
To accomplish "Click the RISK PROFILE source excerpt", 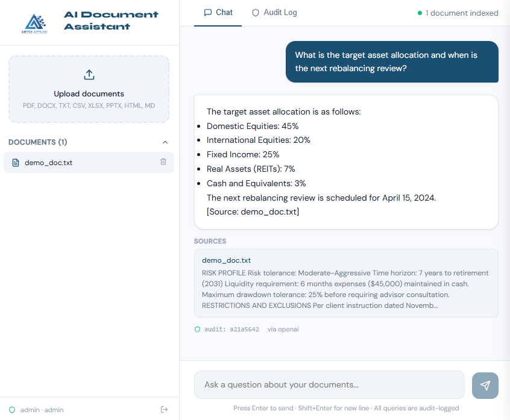I will [345, 289].
